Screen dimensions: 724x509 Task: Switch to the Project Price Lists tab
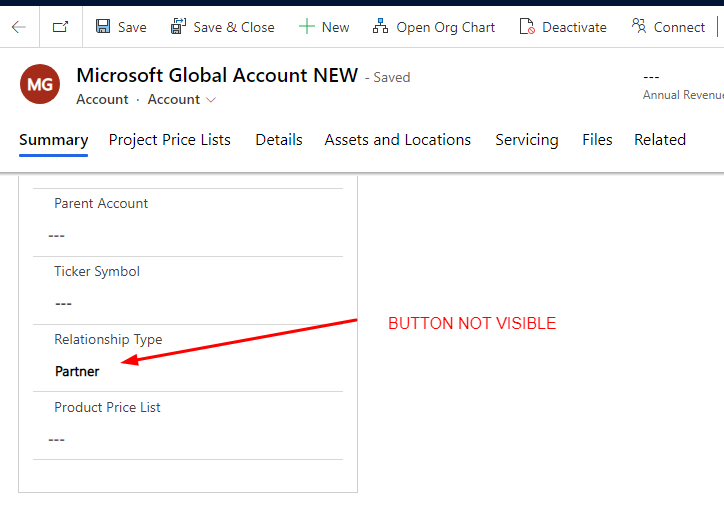point(169,140)
